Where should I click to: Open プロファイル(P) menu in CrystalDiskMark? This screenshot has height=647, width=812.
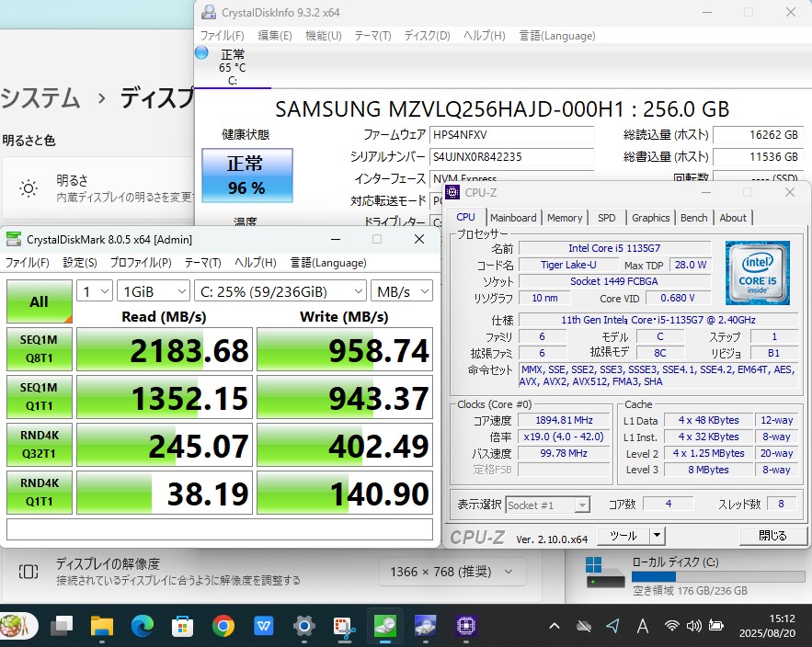coord(141,263)
